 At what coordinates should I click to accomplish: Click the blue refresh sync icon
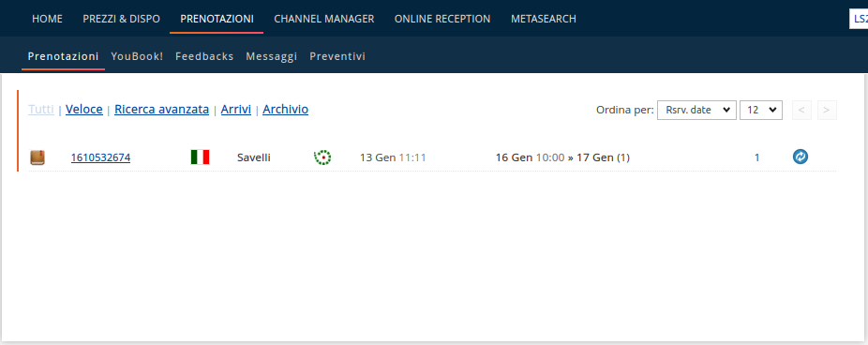coord(800,157)
